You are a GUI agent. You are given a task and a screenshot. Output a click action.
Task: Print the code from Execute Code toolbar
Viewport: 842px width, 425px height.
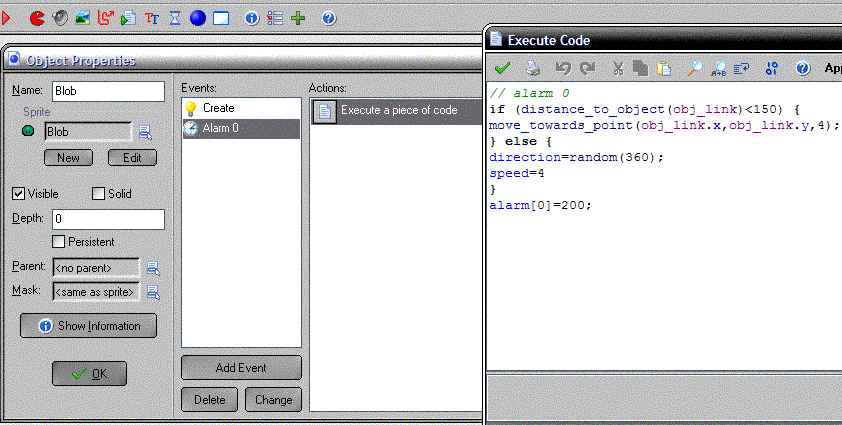(x=533, y=68)
